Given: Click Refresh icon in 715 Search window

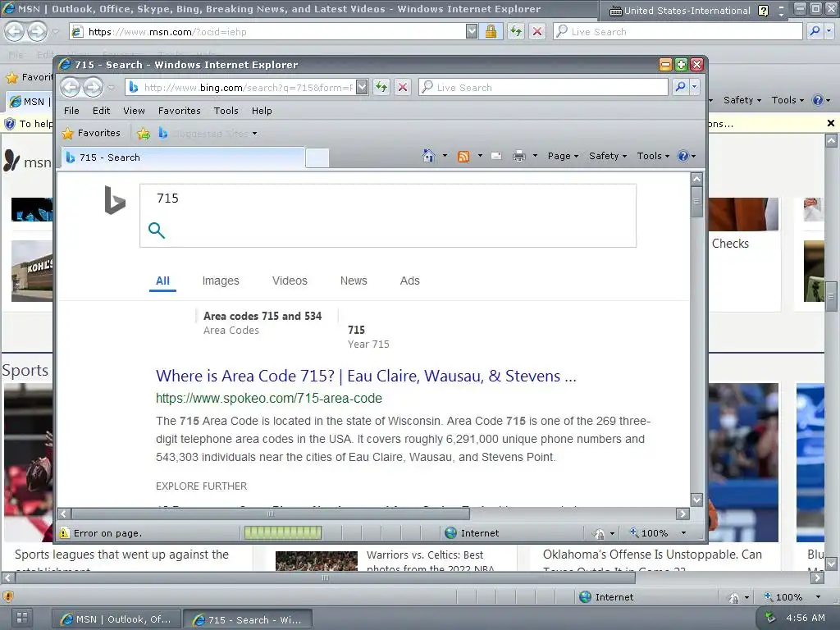Looking at the screenshot, I should (381, 87).
